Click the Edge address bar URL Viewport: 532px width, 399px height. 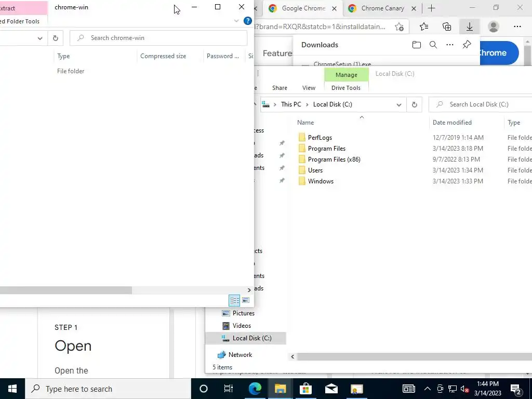(320, 26)
